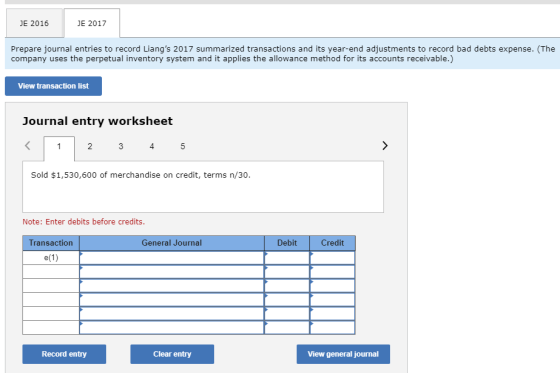Open worksheet entry tab 5

182,146
